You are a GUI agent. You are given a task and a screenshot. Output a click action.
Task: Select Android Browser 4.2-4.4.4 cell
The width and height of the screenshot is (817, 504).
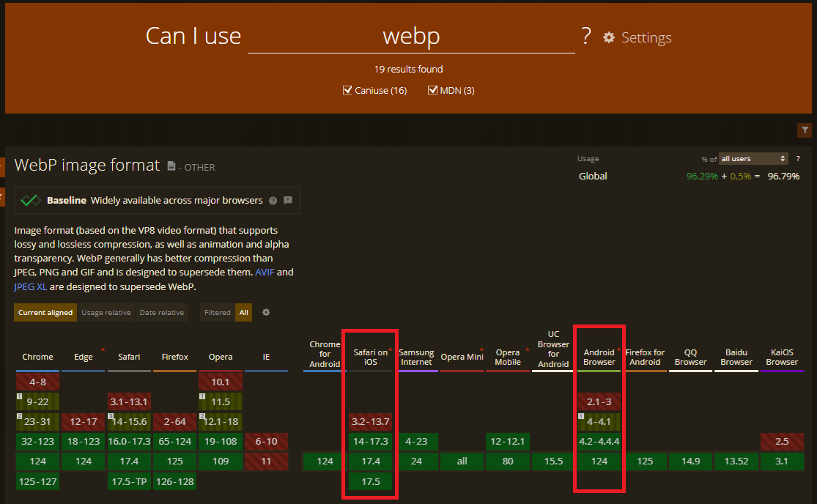599,442
